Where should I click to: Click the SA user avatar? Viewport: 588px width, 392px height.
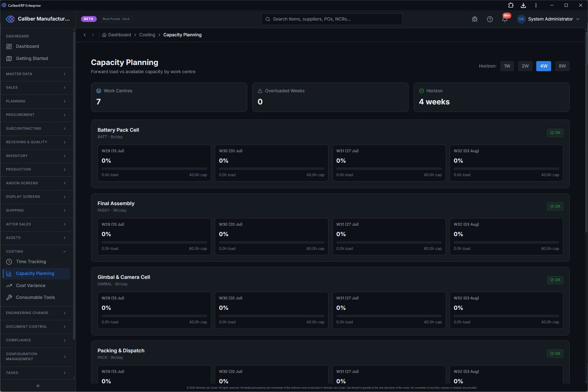click(x=521, y=19)
